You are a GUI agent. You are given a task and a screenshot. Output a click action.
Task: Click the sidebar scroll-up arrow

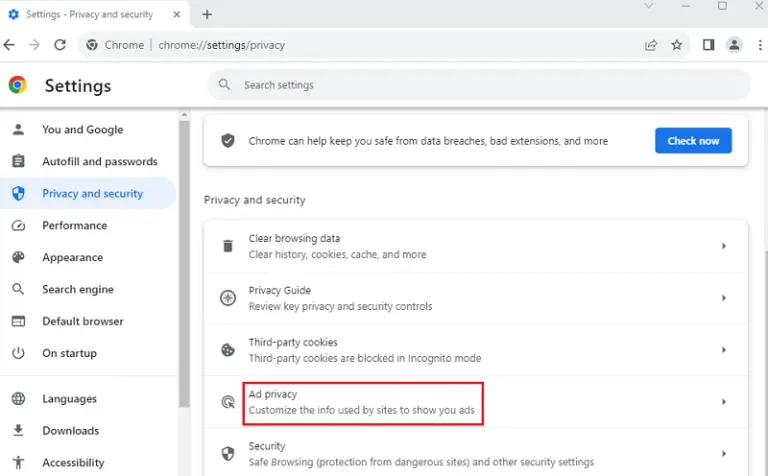184,115
